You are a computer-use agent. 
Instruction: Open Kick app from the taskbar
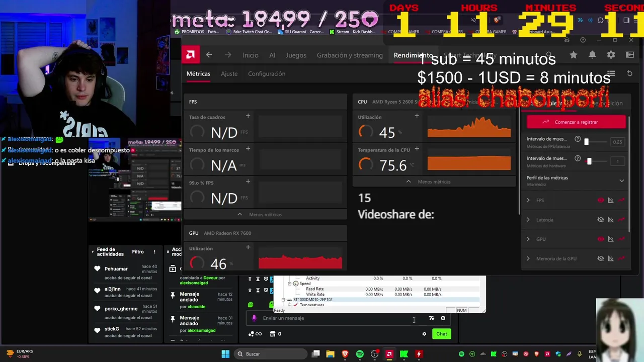[x=404, y=354]
